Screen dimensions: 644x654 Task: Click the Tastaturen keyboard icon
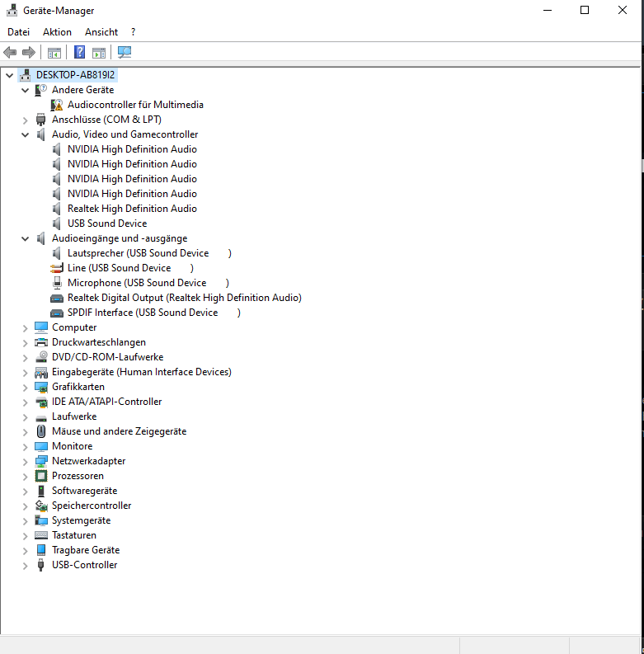41,535
